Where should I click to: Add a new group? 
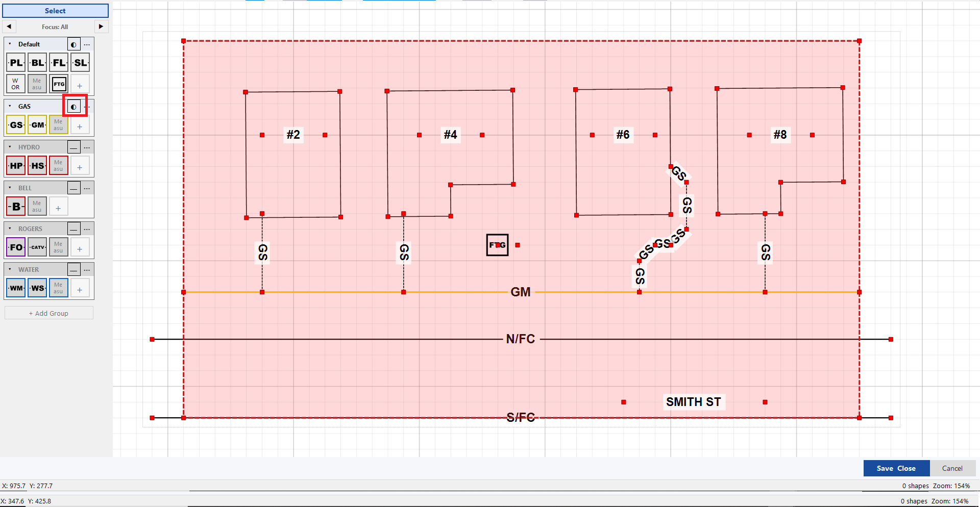[49, 313]
